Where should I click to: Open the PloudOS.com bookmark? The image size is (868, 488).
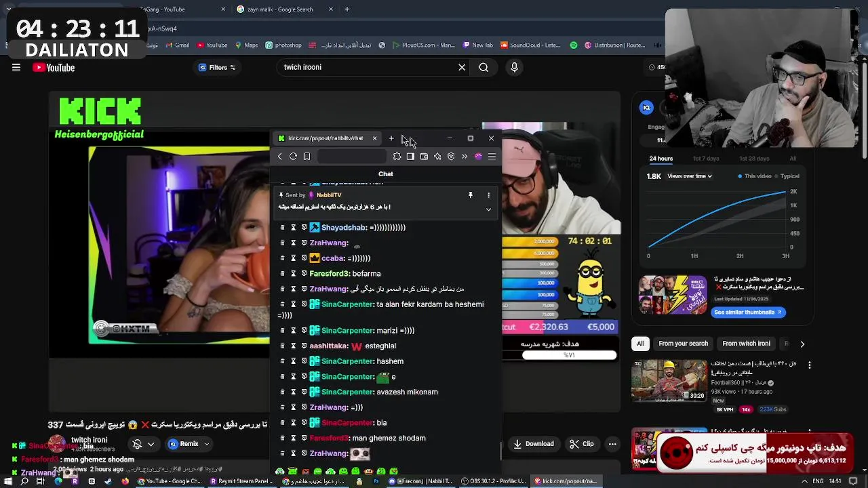pos(423,45)
